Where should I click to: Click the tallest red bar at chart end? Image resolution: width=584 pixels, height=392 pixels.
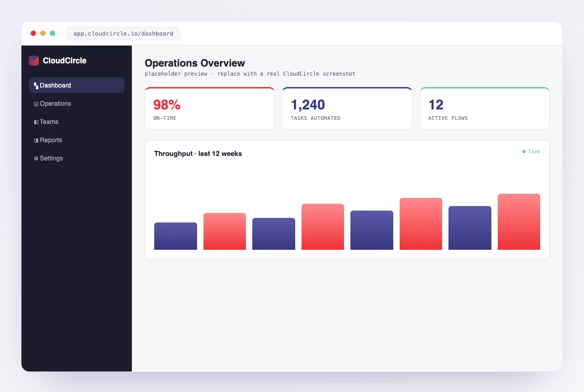pyautogui.click(x=519, y=222)
